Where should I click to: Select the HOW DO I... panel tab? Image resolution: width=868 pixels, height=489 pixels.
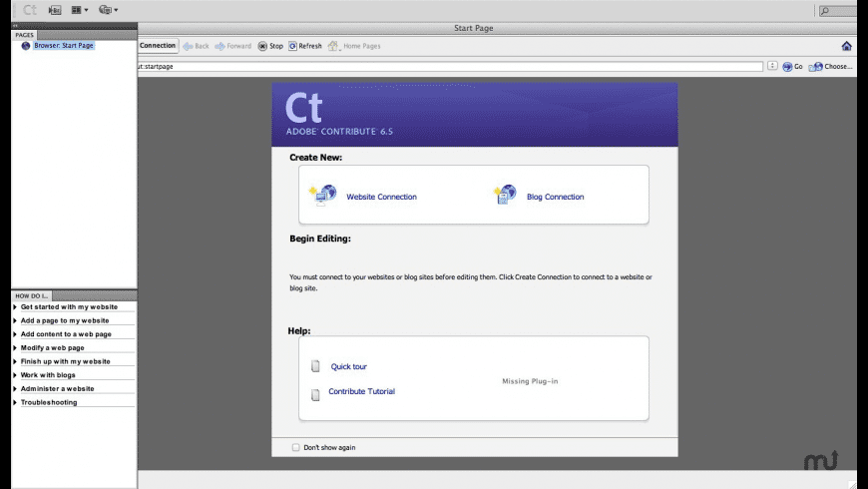(x=32, y=295)
